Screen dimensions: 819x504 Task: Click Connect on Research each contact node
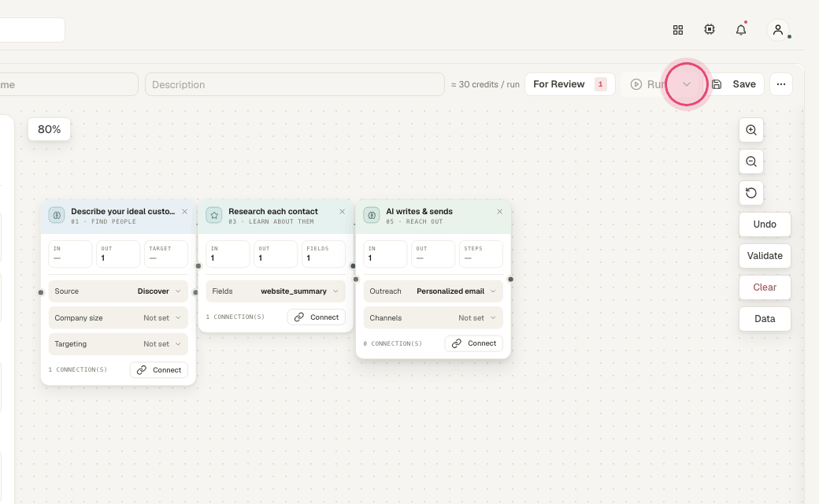(x=316, y=317)
